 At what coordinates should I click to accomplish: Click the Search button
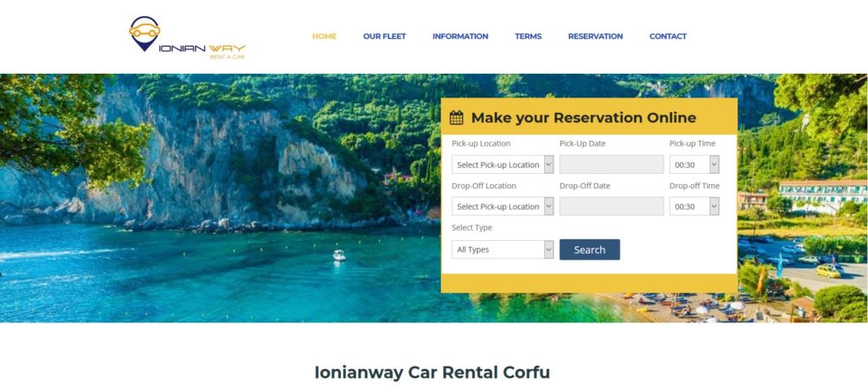click(590, 249)
